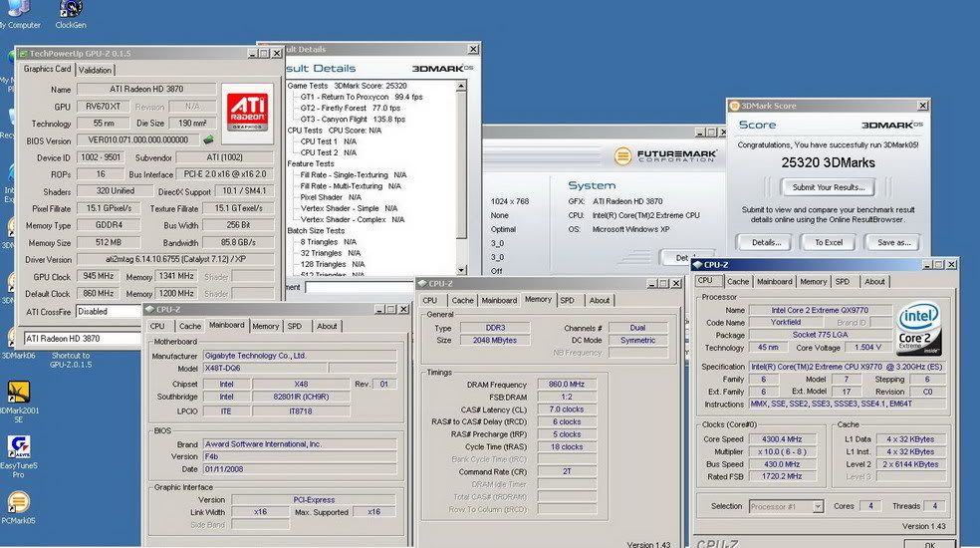This screenshot has height=548, width=980.
Task: Launch EasyTune5 Pro from the desktop
Action: [18, 447]
